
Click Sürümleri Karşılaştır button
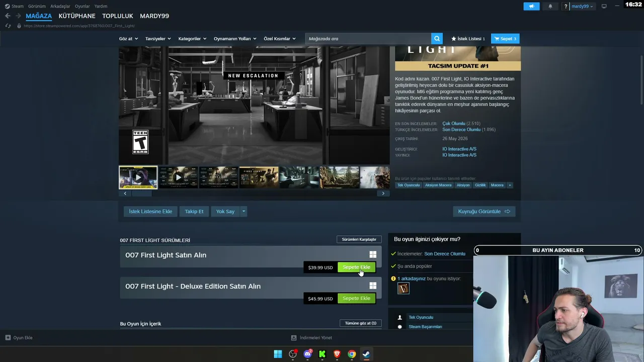point(359,239)
